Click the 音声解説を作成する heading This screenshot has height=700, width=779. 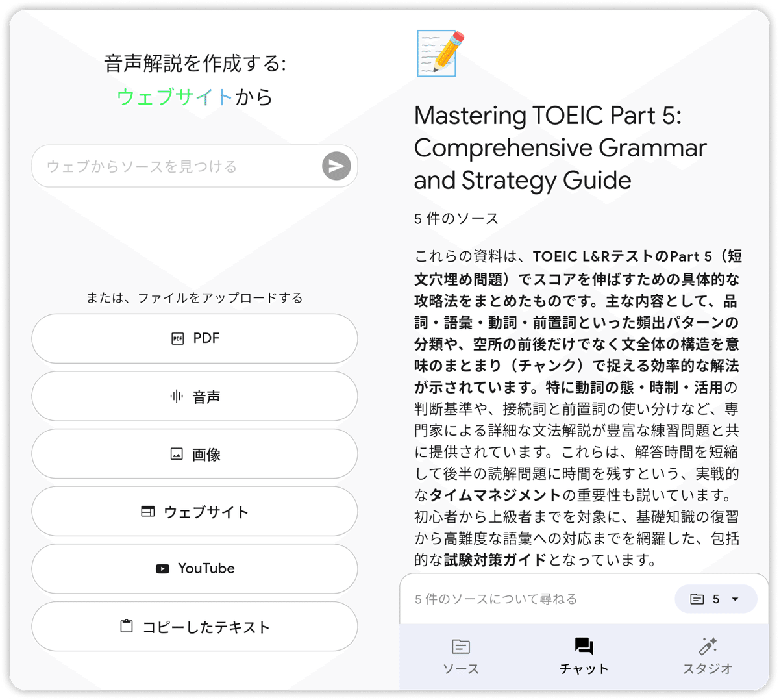(x=195, y=64)
